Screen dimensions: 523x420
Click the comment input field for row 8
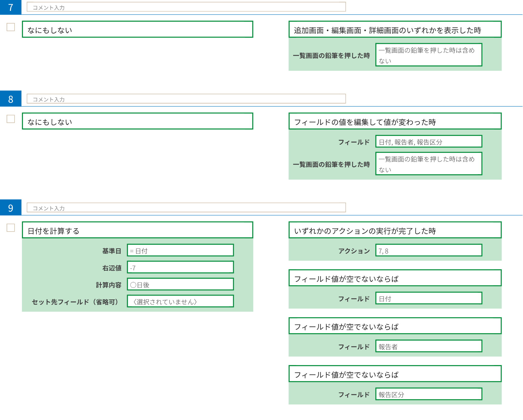click(186, 99)
